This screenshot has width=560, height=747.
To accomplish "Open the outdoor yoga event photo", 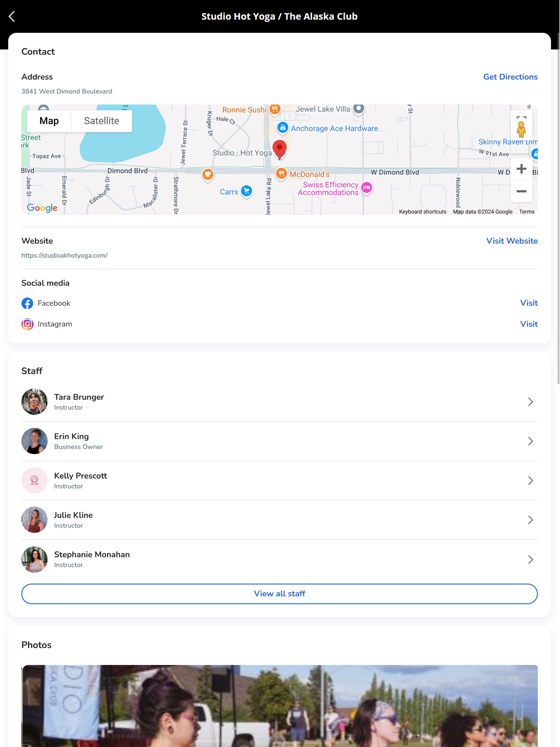I will [x=280, y=706].
